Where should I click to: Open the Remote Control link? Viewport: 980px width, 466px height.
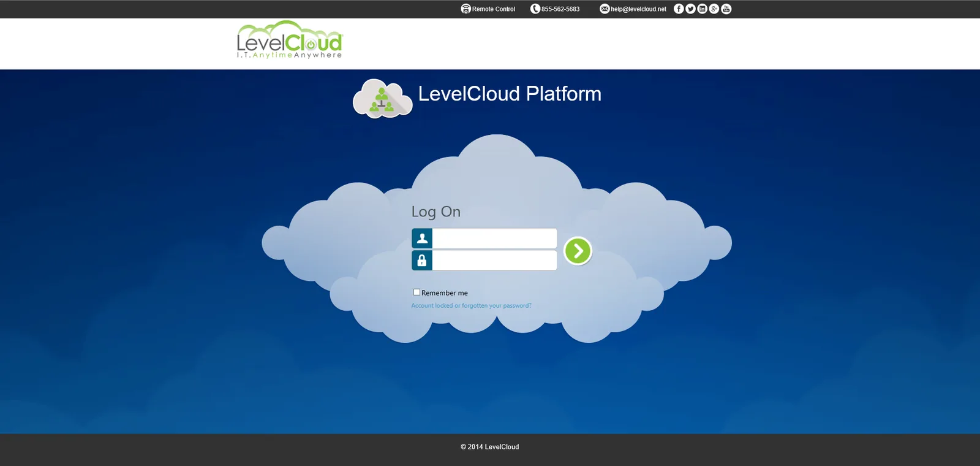[x=494, y=9]
